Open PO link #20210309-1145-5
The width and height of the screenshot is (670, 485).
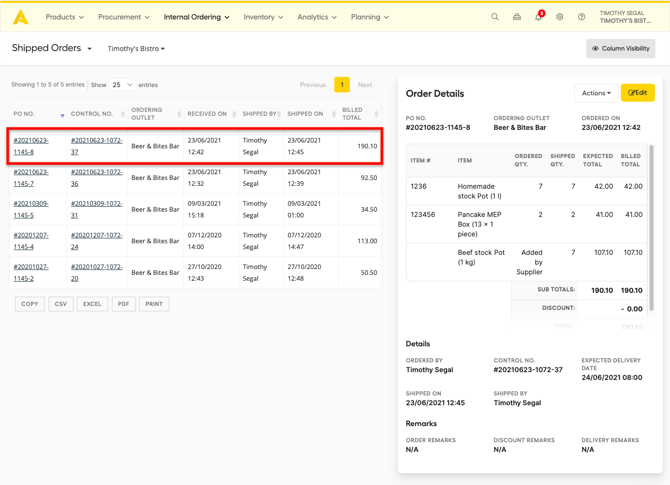tap(31, 209)
